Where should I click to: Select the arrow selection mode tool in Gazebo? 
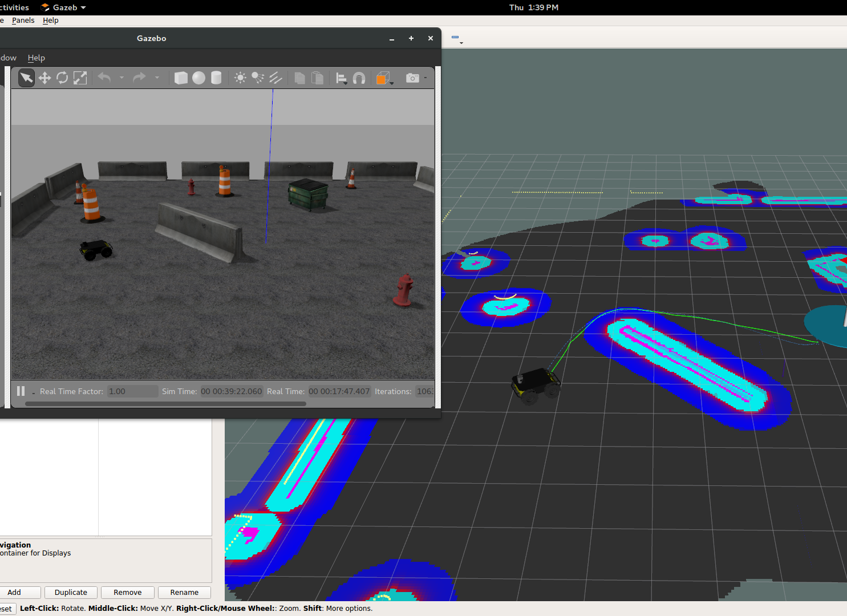coord(26,78)
